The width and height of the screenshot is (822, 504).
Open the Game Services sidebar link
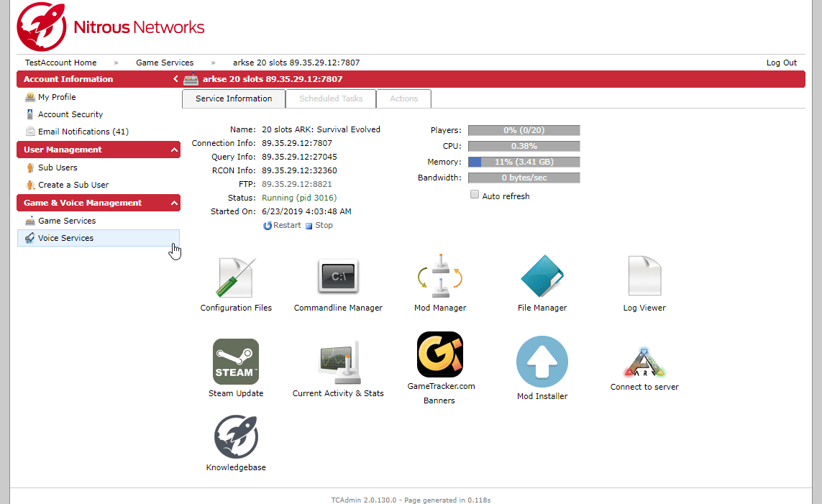[67, 221]
